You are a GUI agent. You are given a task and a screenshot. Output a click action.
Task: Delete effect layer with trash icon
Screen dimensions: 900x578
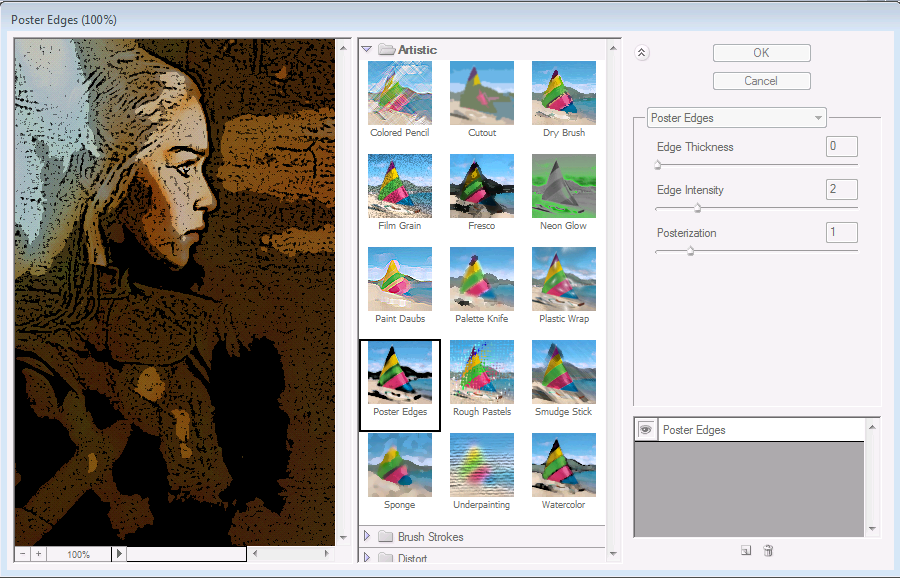coord(768,550)
